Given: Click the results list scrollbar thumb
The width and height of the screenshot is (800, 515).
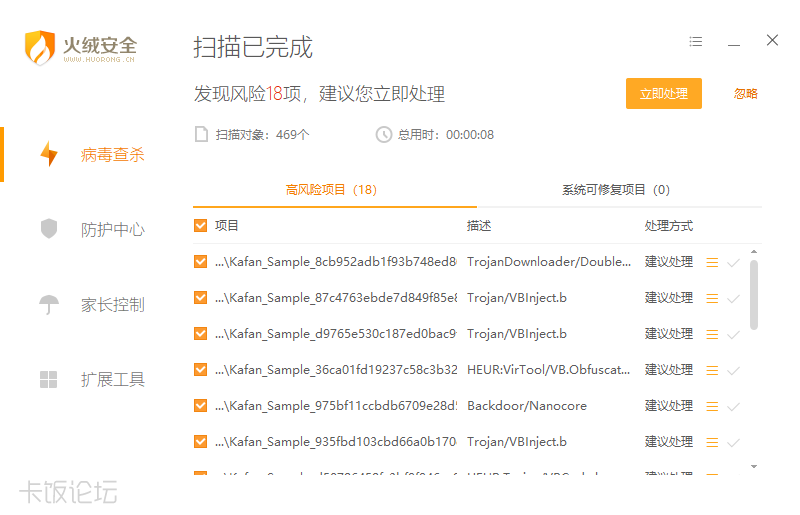Looking at the screenshot, I should point(754,295).
